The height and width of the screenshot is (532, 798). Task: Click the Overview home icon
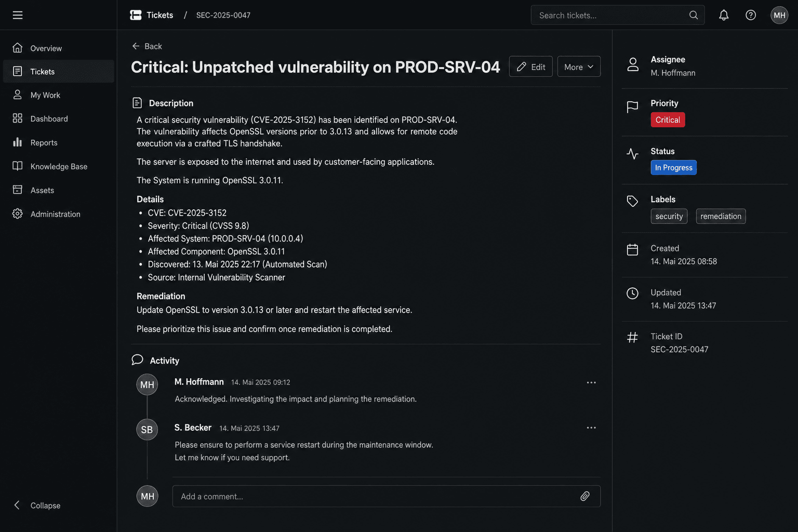pyautogui.click(x=18, y=48)
